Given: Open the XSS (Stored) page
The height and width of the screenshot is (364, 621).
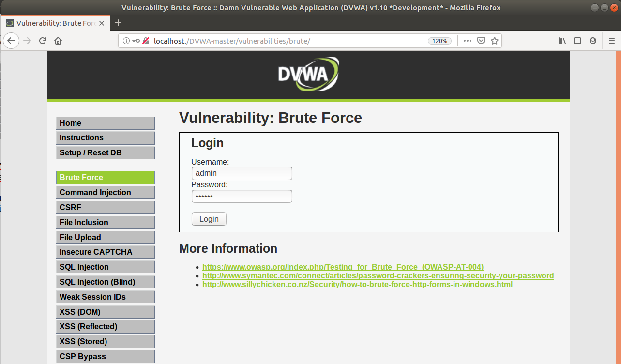Looking at the screenshot, I should click(106, 342).
